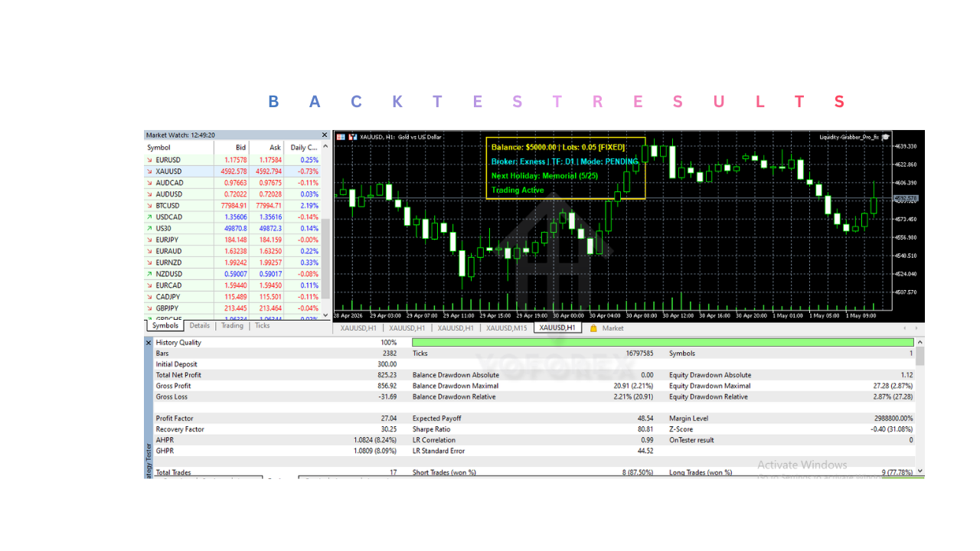
Task: Click the down arrow icon beside XAUUSD
Action: [x=149, y=171]
